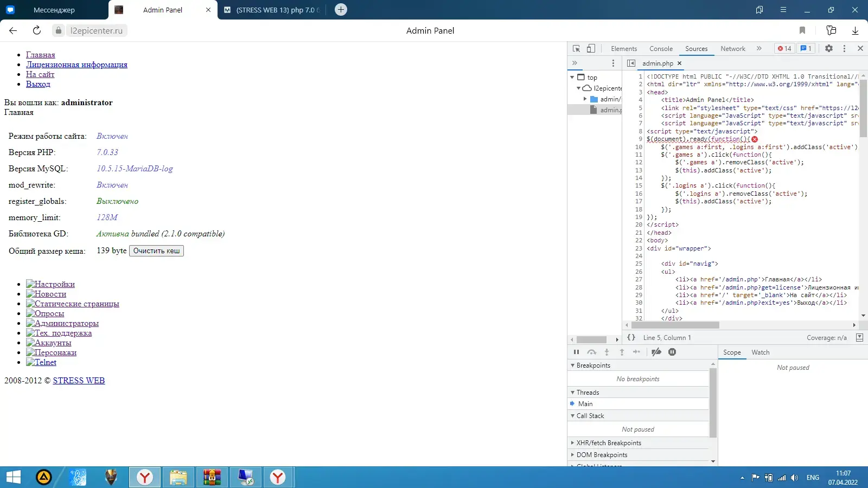Pretty-print the source with the braces icon
Screen dimensions: 868x488
631,337
